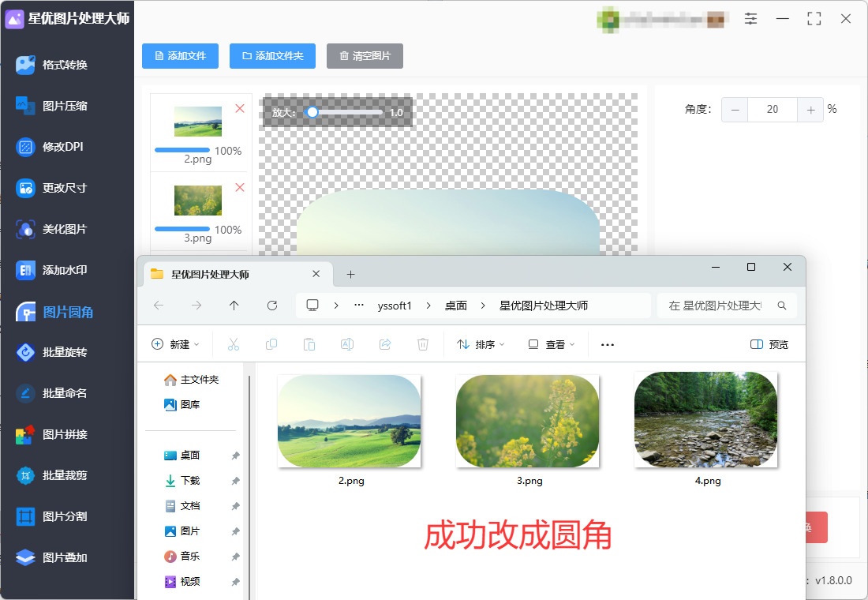Open 批量命名 batch rename tool
The width and height of the screenshot is (868, 600).
pyautogui.click(x=51, y=393)
